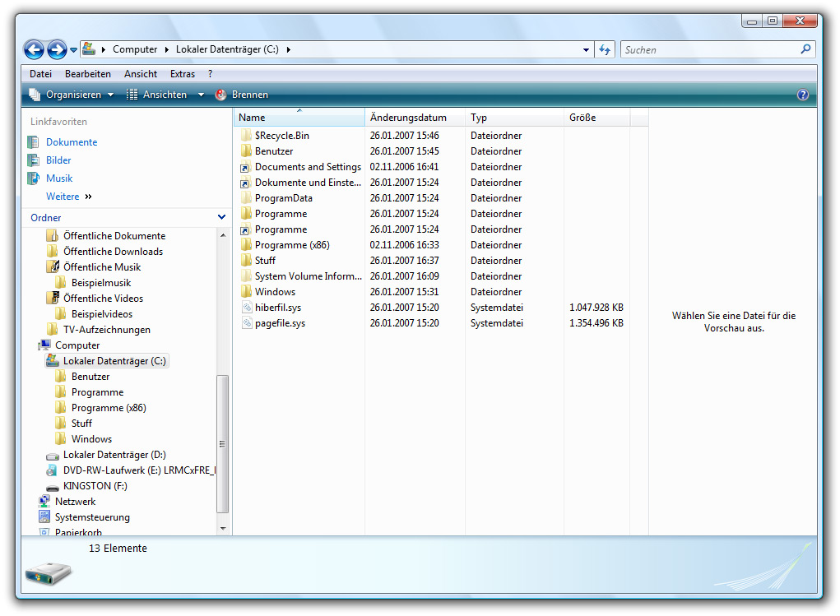The height and width of the screenshot is (616, 840).
Task: Select the hiberfil.sys system file
Action: point(278,308)
